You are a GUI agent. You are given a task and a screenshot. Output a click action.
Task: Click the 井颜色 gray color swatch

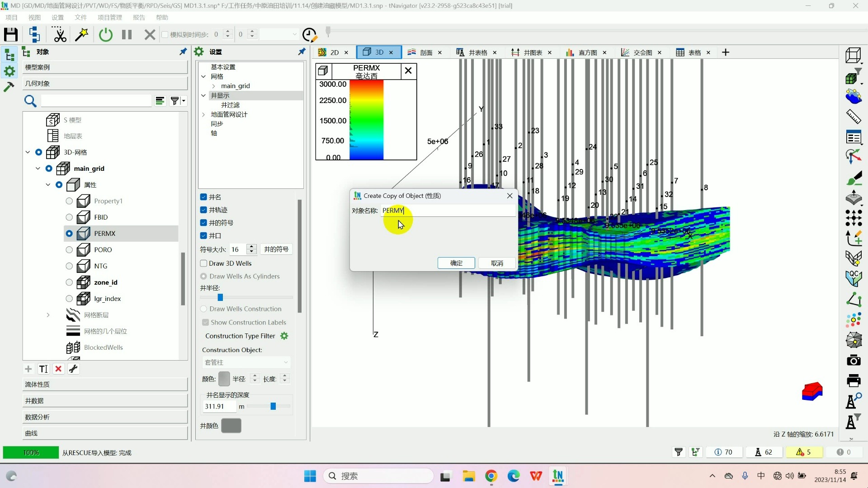coord(231,426)
